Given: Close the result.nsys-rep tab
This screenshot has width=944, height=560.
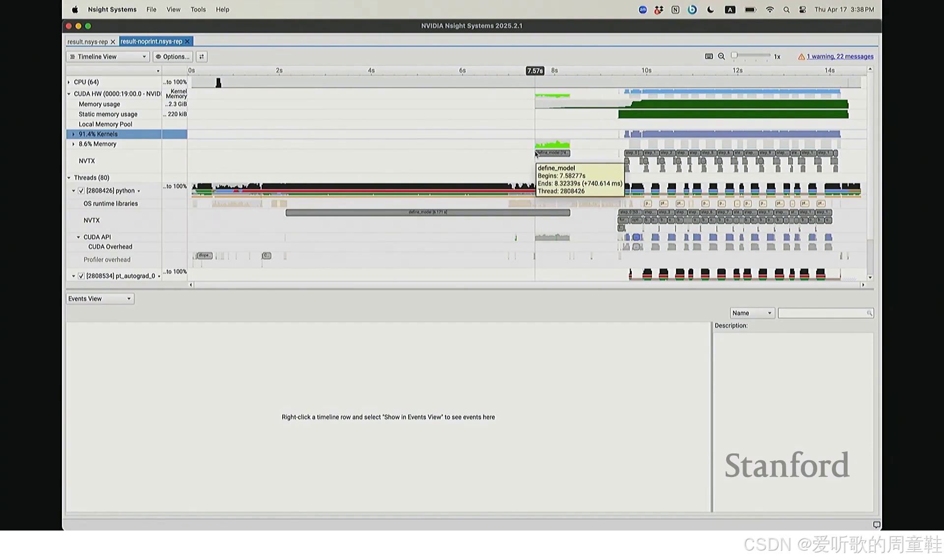Looking at the screenshot, I should (113, 42).
